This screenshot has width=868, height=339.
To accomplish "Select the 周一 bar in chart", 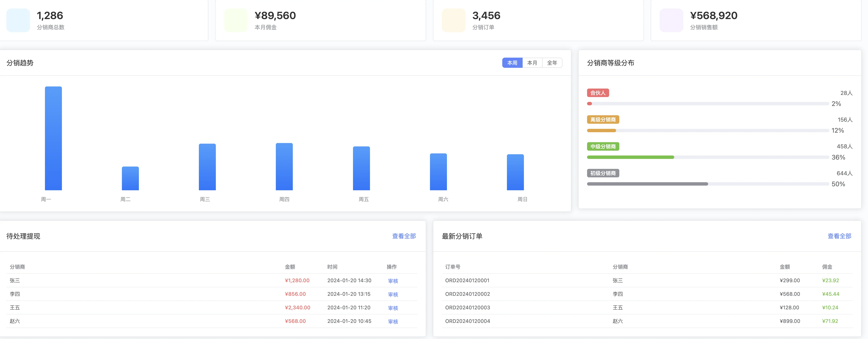I will click(53, 138).
